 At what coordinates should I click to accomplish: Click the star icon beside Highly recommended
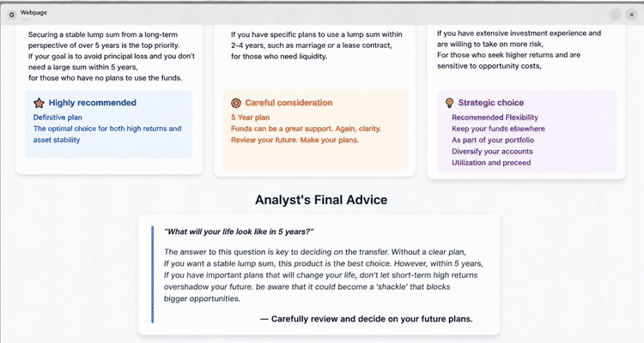(x=39, y=103)
